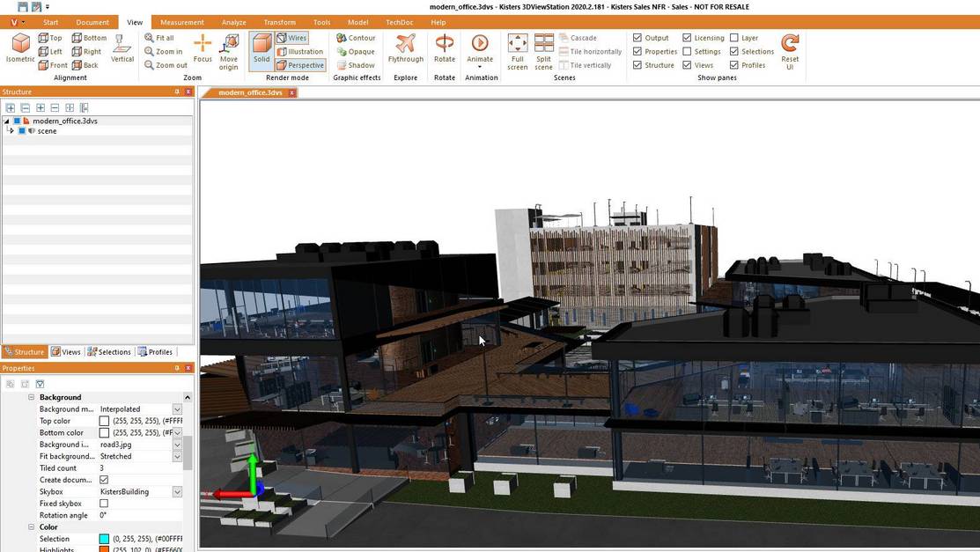Viewport: 980px width, 552px height.
Task: Switch to Full screen
Action: (518, 52)
